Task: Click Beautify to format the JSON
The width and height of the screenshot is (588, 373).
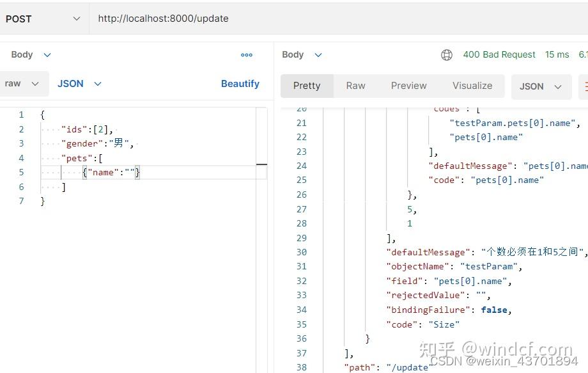Action: click(x=240, y=83)
